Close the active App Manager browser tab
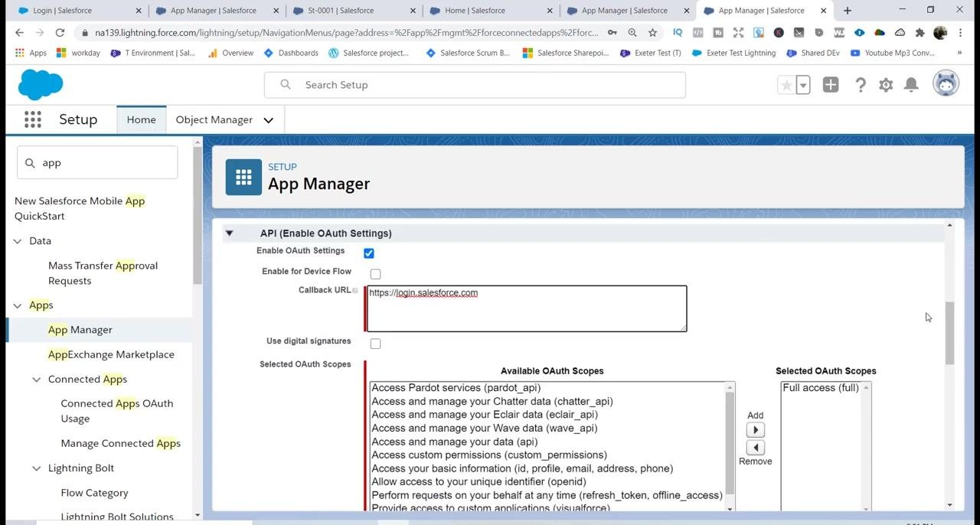Screen dimensions: 980x525 [x=824, y=11]
